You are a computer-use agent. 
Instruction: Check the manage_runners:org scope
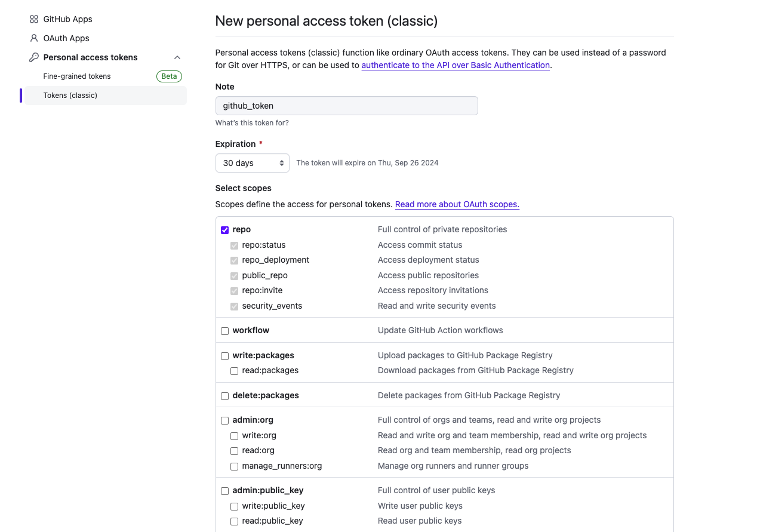[235, 466]
